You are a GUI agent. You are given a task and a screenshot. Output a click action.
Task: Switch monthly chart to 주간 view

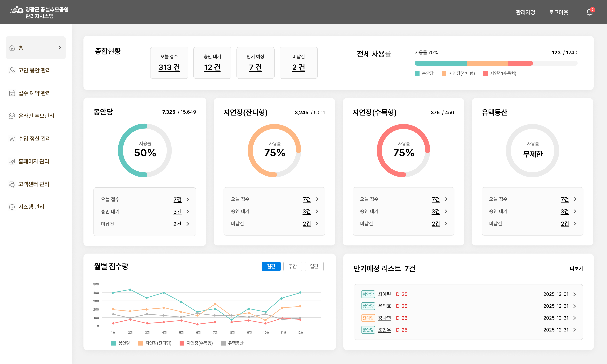point(292,266)
